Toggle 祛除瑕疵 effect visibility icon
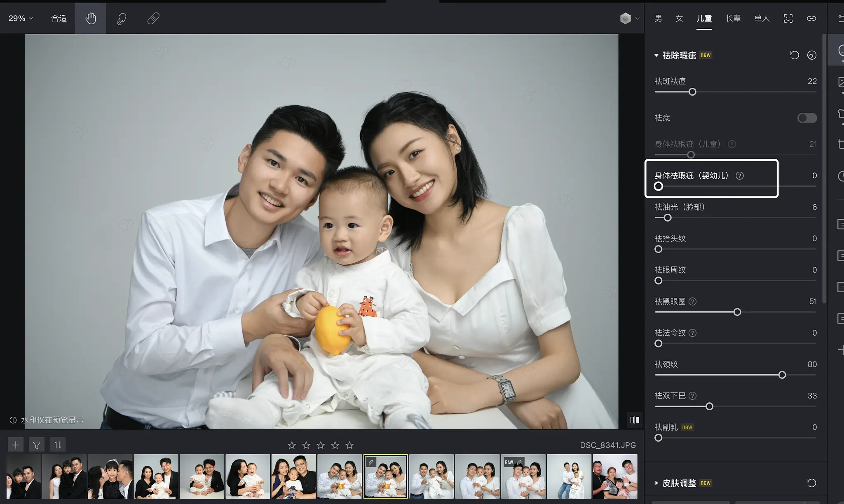The height and width of the screenshot is (504, 844). 811,55
